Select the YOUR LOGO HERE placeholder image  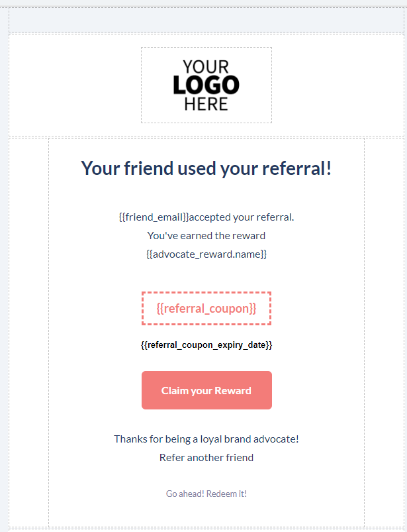point(206,85)
